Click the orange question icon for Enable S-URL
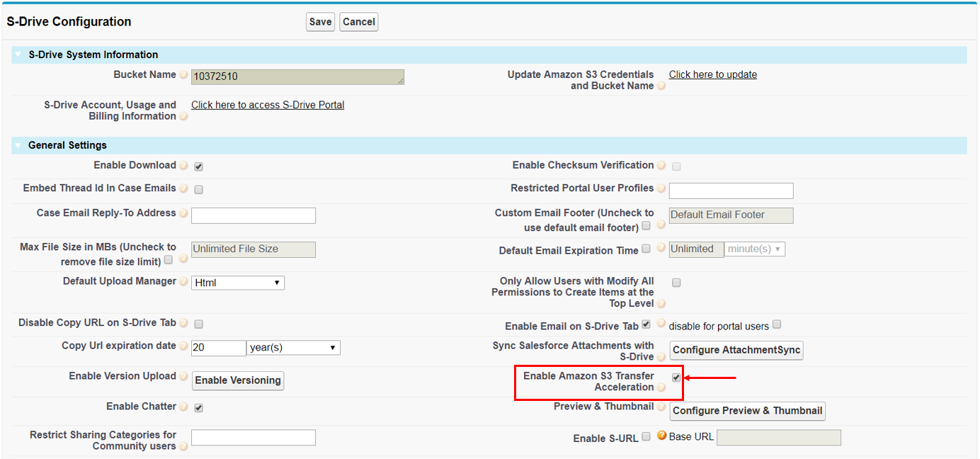This screenshot has height=459, width=980. 661,436
